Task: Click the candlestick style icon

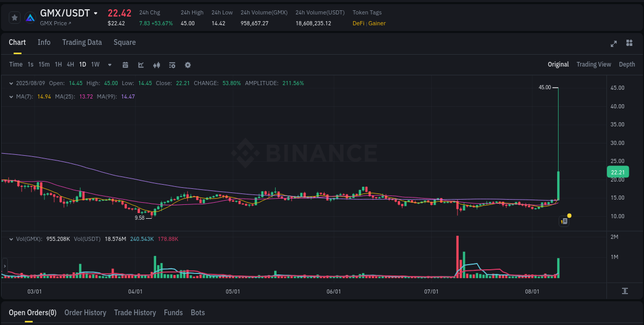Action: 156,64
